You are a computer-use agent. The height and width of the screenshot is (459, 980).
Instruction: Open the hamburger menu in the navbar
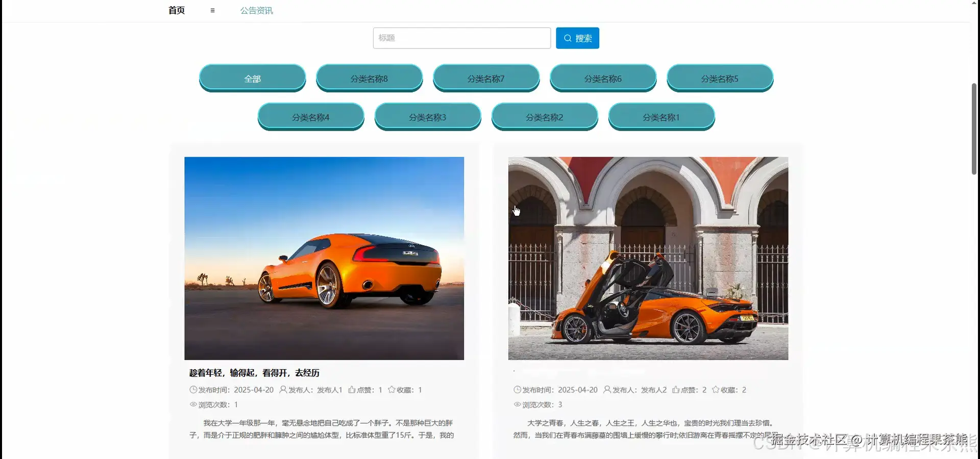click(x=212, y=10)
